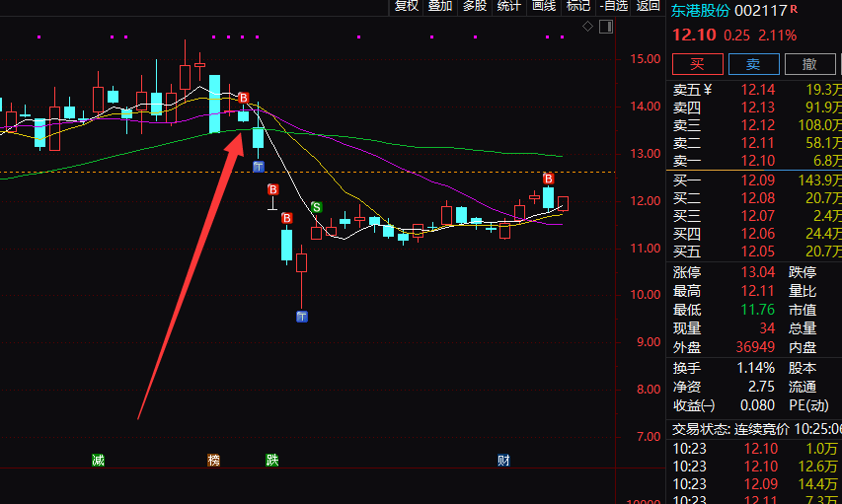Click the blue T marker below 13.00
This screenshot has height=504, width=842.
[x=259, y=167]
